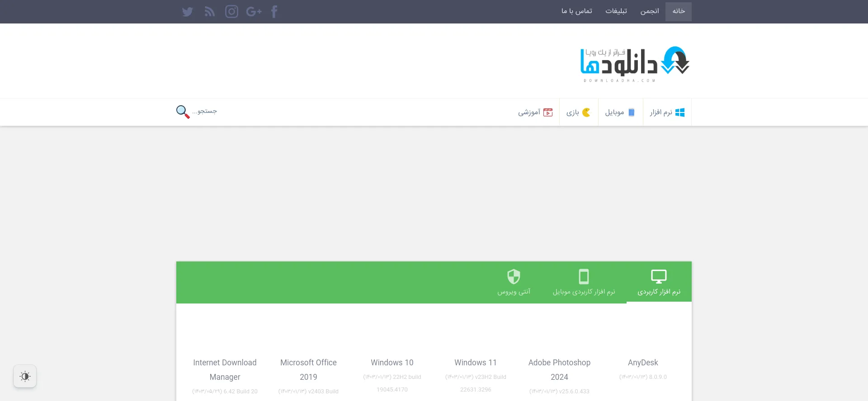Open the Adobe Photoshop 2024 link
Screen dimensions: 868x401
[559, 370]
